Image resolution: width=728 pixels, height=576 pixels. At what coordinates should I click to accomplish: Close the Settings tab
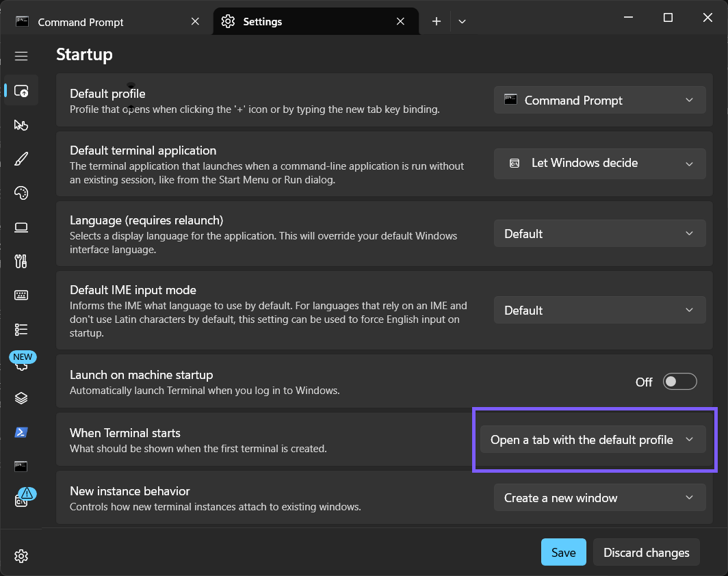pyautogui.click(x=400, y=21)
